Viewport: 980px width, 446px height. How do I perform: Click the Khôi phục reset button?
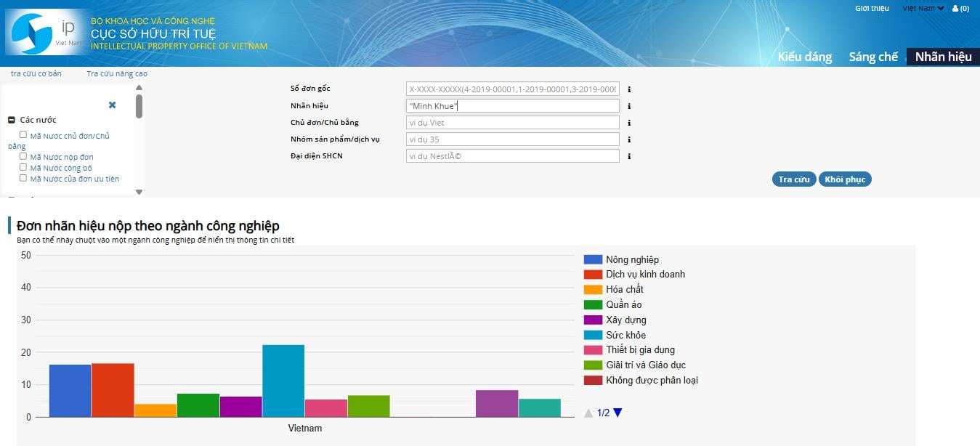(x=845, y=179)
